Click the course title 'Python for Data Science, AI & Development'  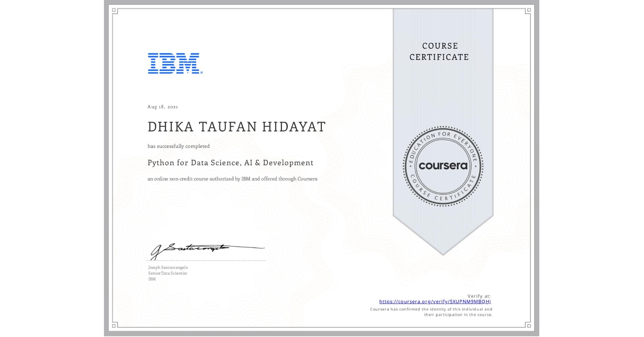click(x=230, y=163)
